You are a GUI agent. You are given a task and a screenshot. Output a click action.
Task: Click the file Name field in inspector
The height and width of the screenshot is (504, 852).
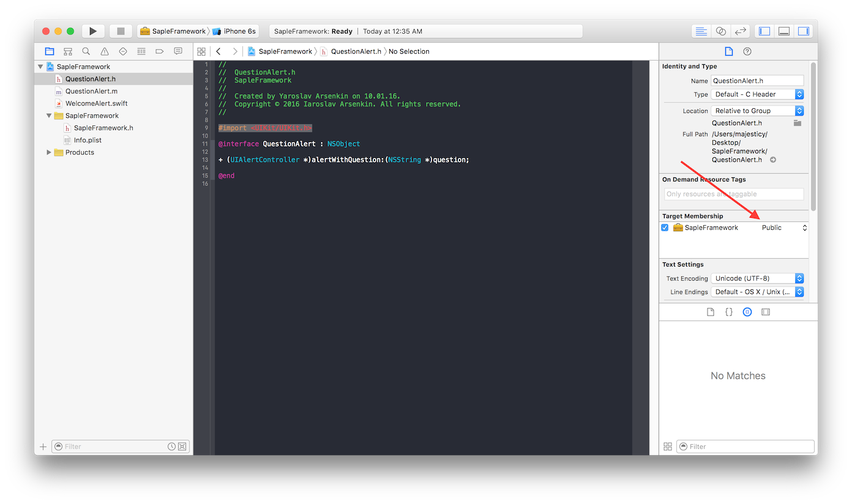757,81
